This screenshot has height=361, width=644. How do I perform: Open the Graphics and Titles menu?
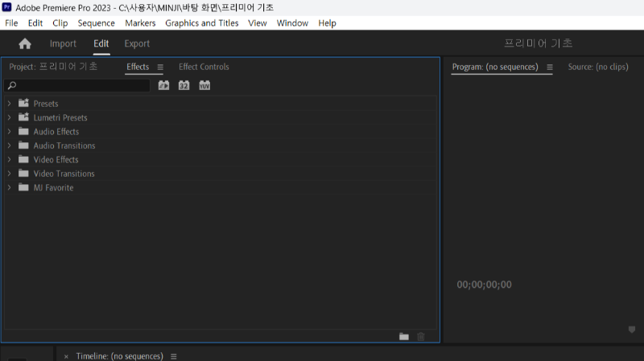202,23
